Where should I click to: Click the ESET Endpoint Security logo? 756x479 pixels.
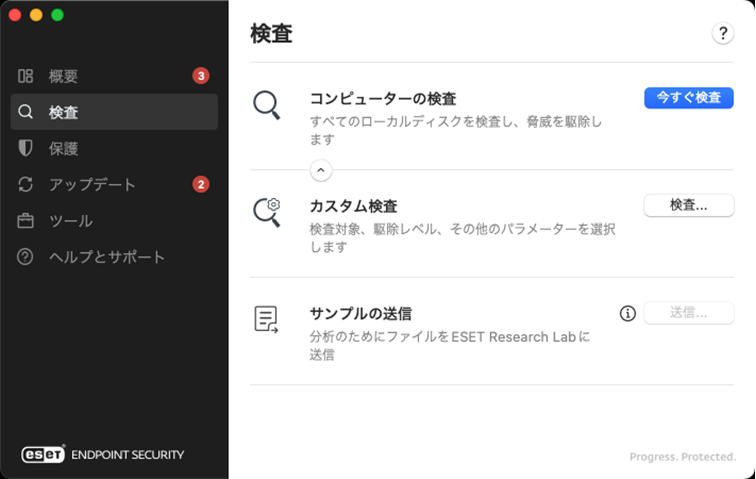(103, 454)
